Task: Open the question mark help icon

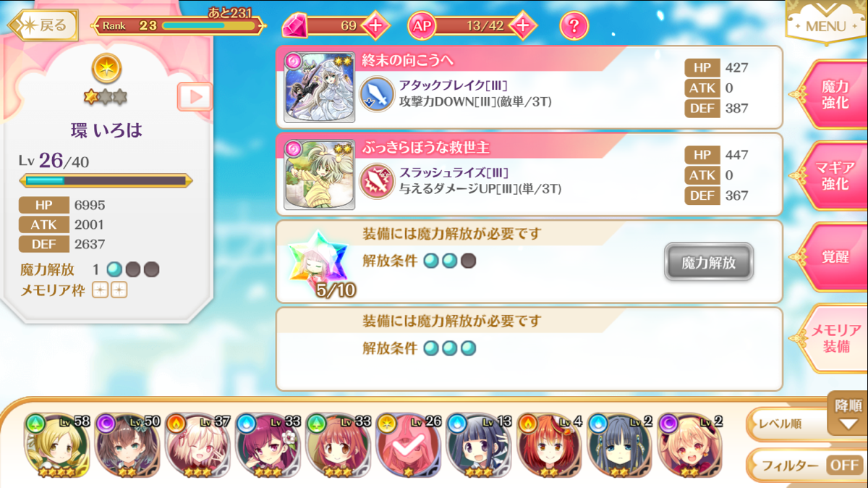Action: (x=574, y=27)
